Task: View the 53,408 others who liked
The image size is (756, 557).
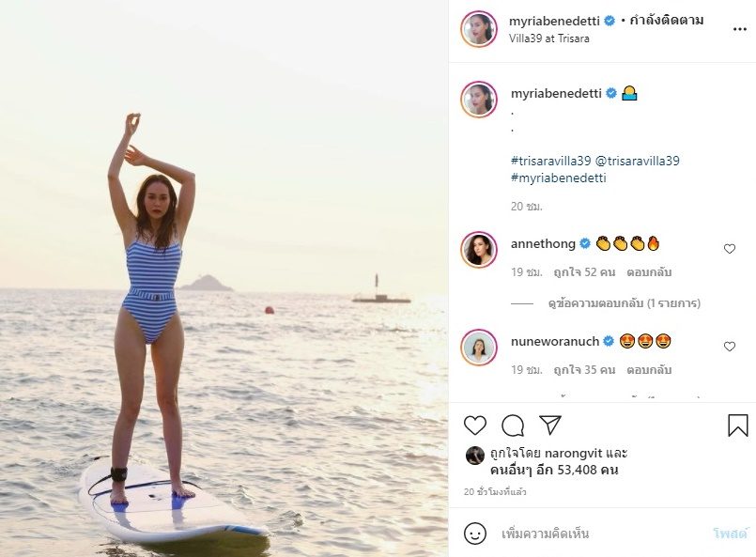Action: (x=560, y=470)
